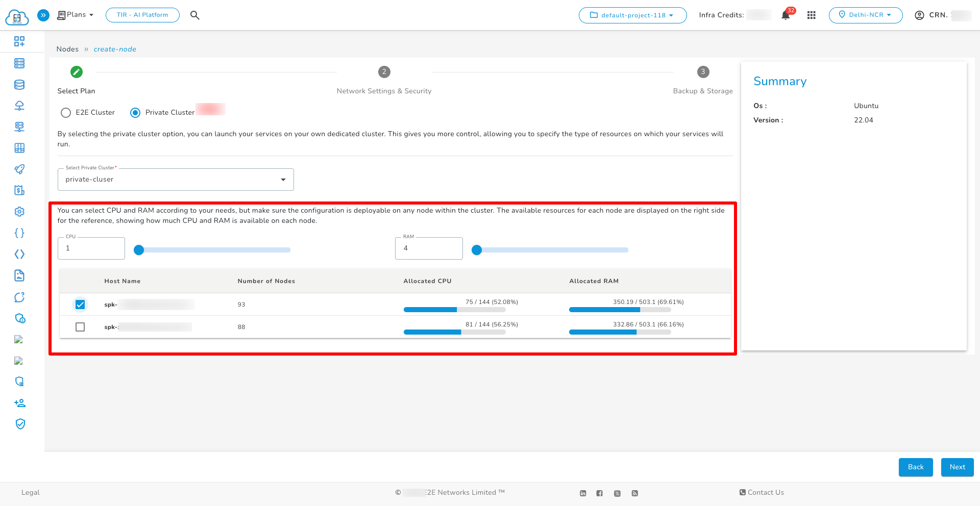The height and width of the screenshot is (506, 980).
Task: Open the Plans menu
Action: (76, 15)
